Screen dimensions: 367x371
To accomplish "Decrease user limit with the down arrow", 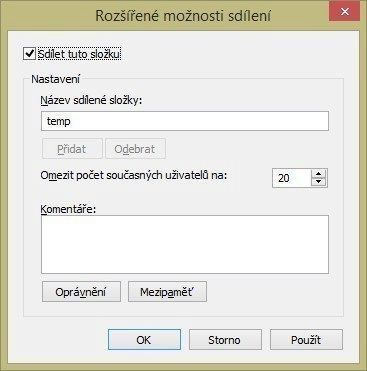I will (319, 182).
